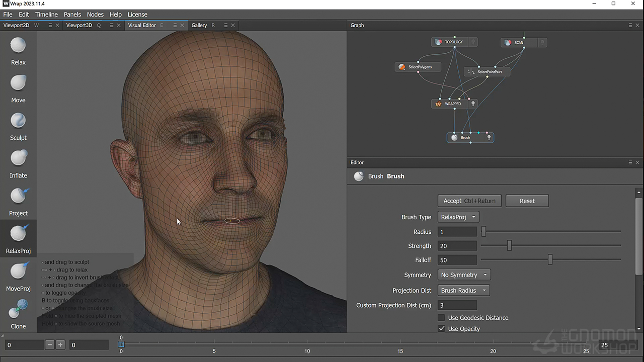Open the Nodes menu

click(95, 15)
